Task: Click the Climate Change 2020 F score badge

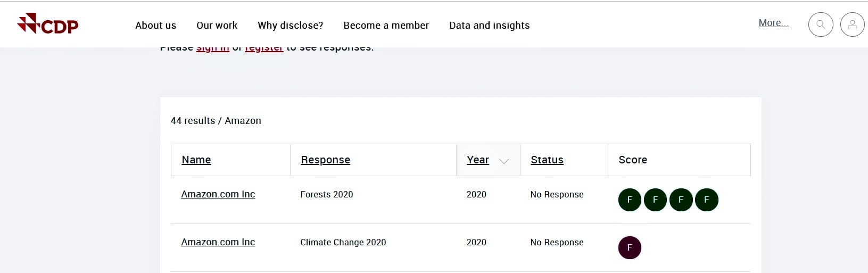Action: 630,248
